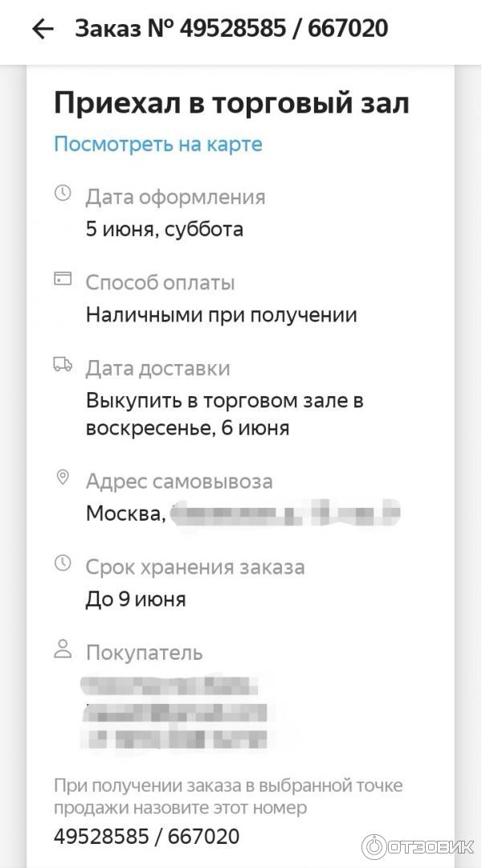Open the Посмотреть на карте link
The image size is (482, 868).
(x=158, y=145)
